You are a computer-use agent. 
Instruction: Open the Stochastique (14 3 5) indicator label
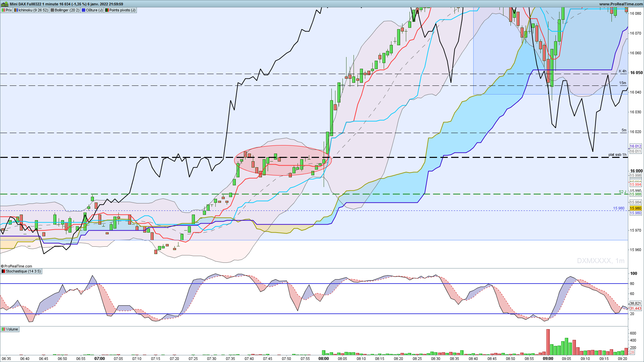[21, 271]
